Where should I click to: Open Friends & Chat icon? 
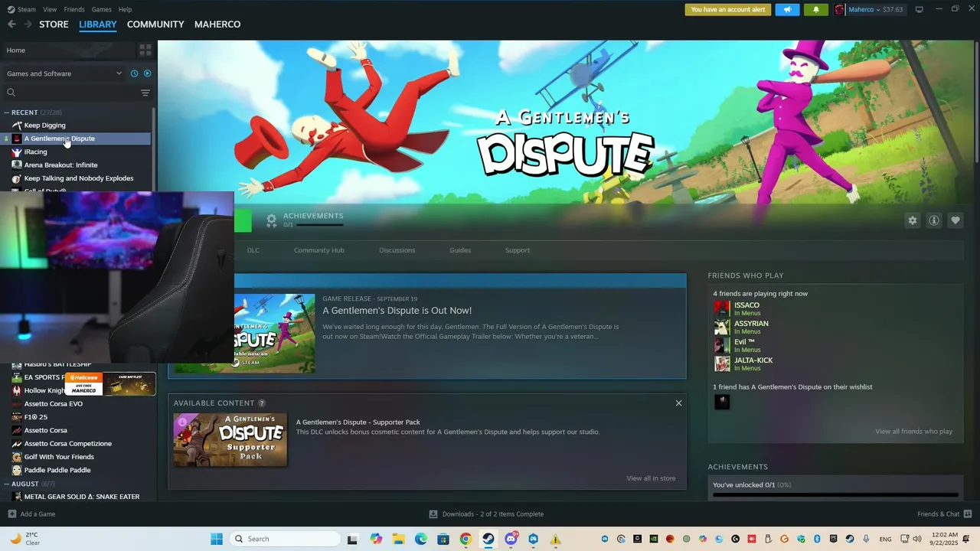pyautogui.click(x=968, y=514)
